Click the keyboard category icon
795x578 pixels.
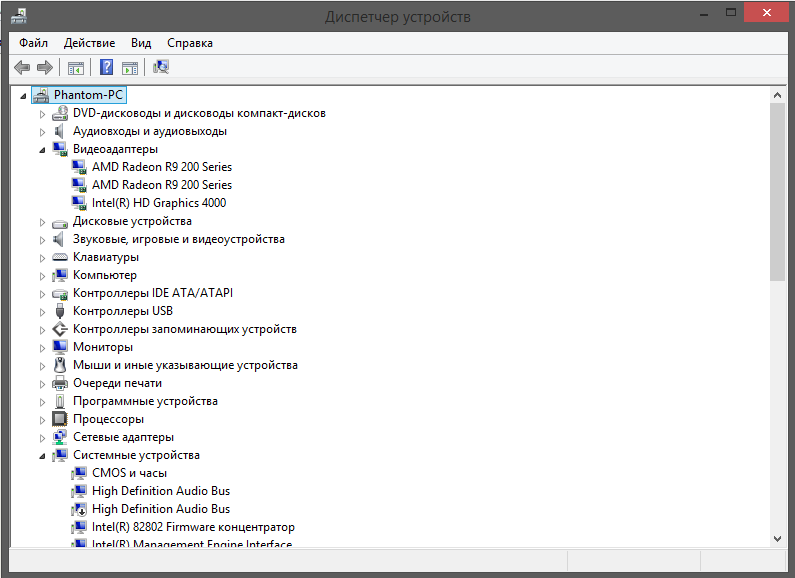point(60,257)
